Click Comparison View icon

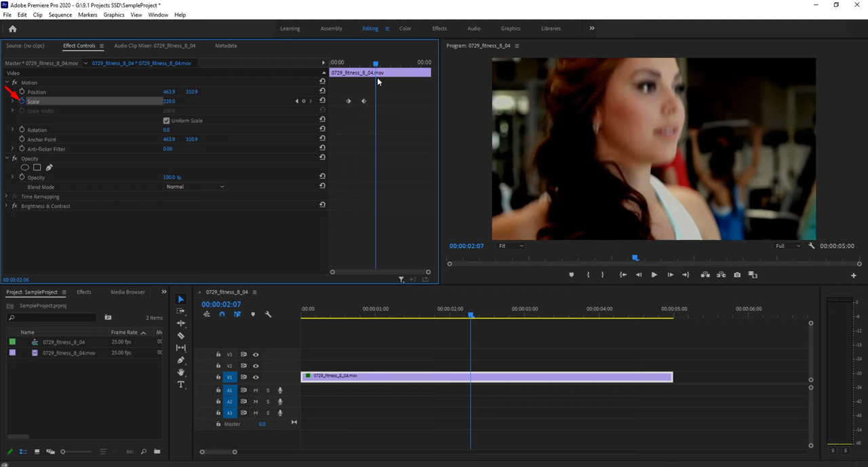point(753,275)
